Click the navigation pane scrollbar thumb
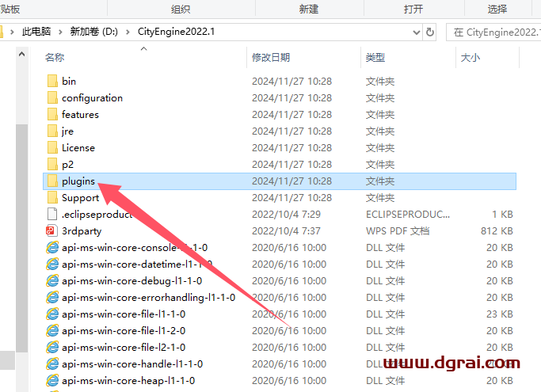The width and height of the screenshot is (541, 392). [x=21, y=238]
